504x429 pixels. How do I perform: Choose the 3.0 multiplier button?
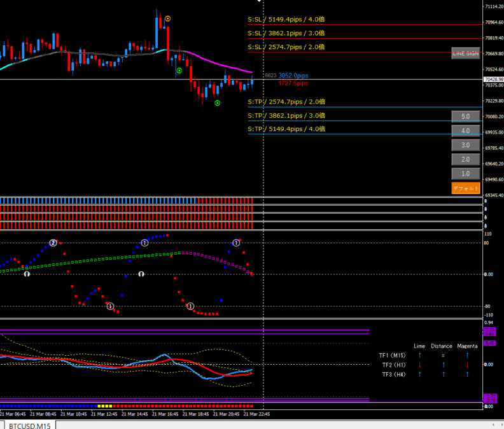465,145
